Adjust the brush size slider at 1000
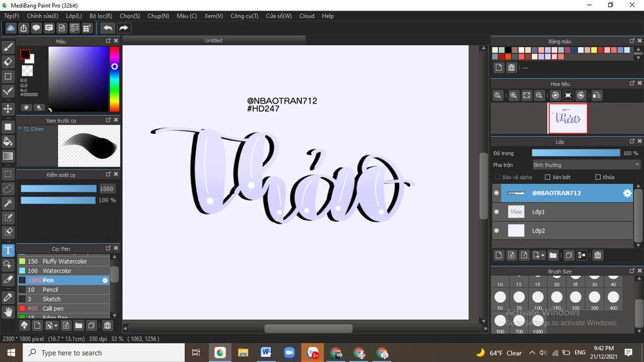Image resolution: width=644 pixels, height=362 pixels. [58, 189]
